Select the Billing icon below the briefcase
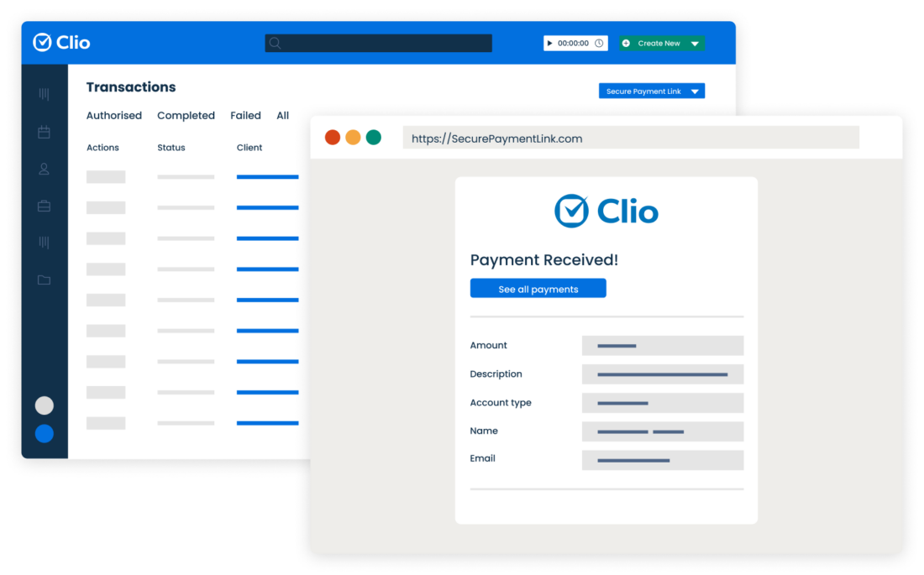Image resolution: width=924 pixels, height=575 pixels. coord(45,242)
